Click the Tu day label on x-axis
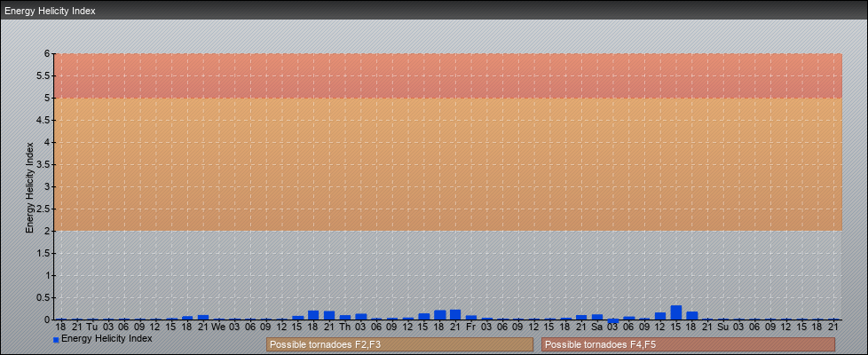The image size is (868, 355). point(92,327)
